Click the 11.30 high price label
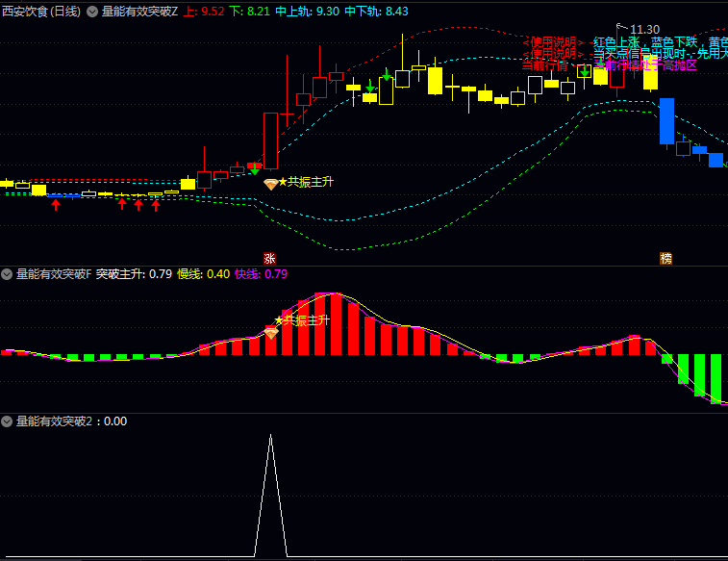This screenshot has height=561, width=728. click(644, 30)
